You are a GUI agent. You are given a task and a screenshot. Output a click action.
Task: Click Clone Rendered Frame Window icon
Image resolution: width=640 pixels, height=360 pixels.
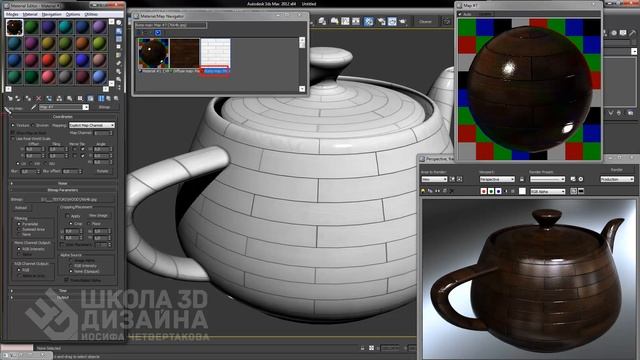tap(437, 191)
